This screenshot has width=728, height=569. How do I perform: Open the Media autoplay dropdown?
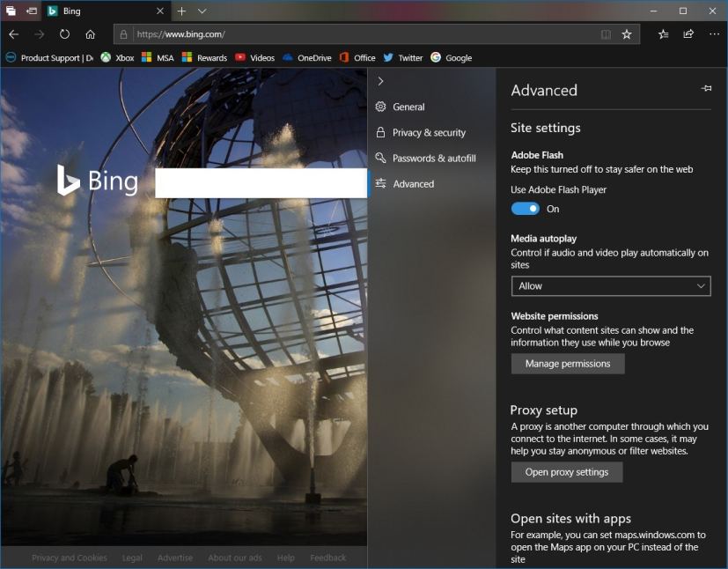click(x=610, y=285)
